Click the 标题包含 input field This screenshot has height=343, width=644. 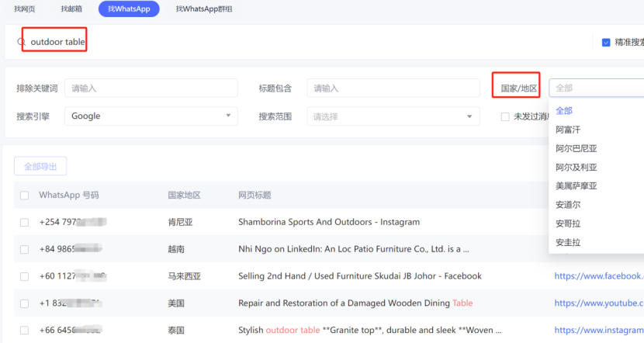pyautogui.click(x=393, y=88)
